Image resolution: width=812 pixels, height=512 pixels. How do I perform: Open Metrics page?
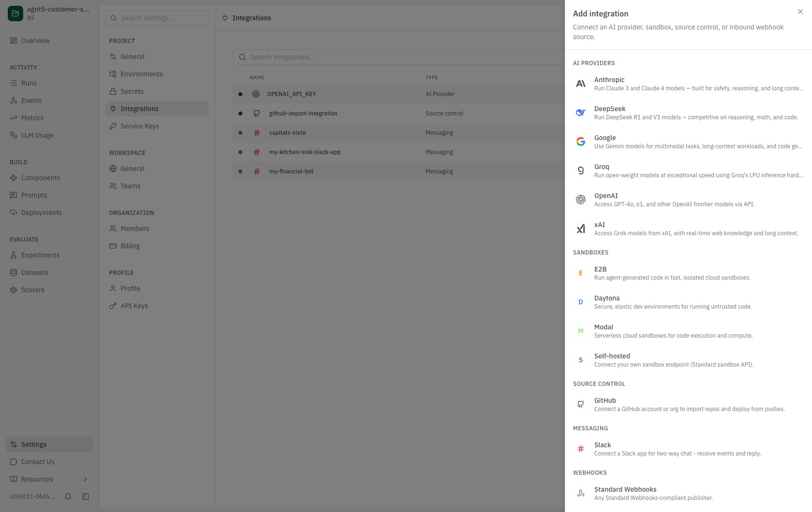[49, 118]
